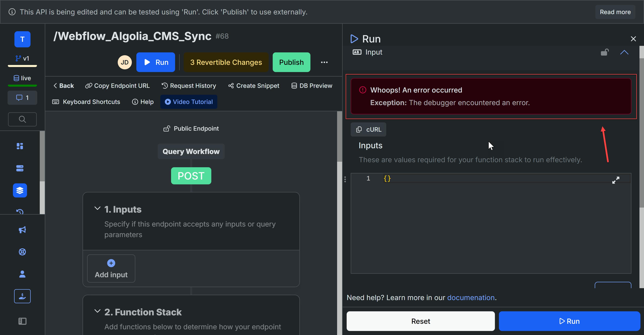
Task: Open the documenation link
Action: pyautogui.click(x=471, y=298)
